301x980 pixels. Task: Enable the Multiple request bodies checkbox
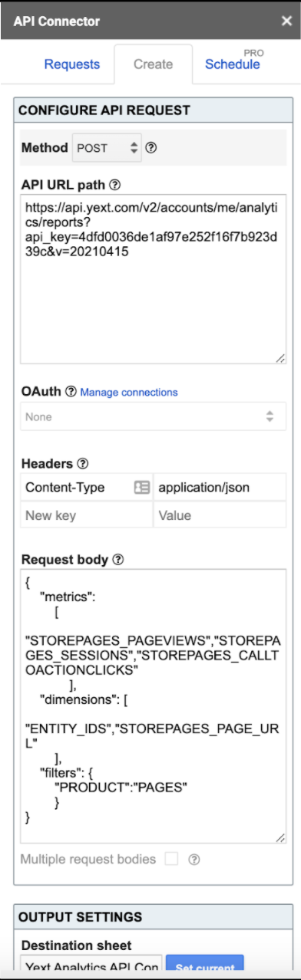coord(171,860)
